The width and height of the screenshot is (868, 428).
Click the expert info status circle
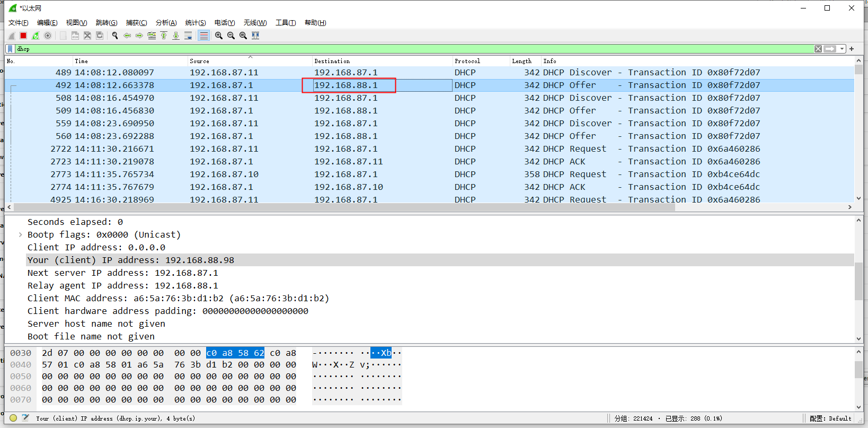[x=13, y=418]
